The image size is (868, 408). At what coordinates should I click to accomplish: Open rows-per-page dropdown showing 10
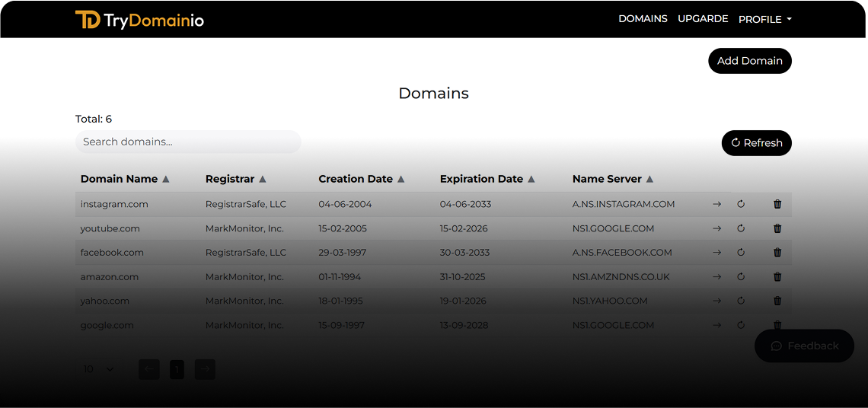click(99, 369)
